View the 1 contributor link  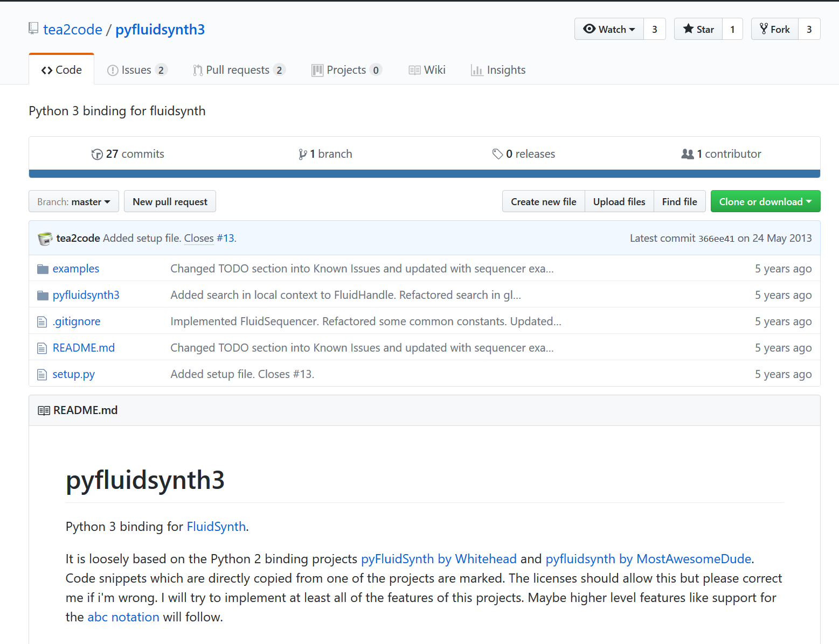tap(721, 154)
